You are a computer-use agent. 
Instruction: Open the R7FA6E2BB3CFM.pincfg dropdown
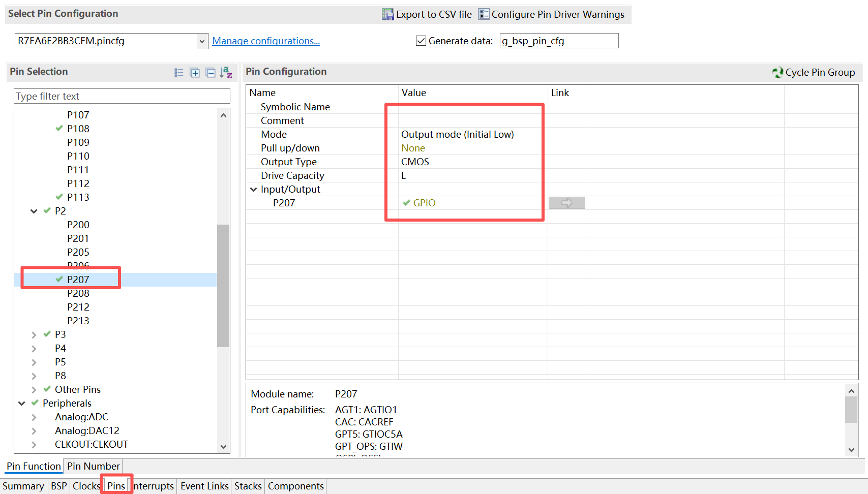[x=202, y=41]
